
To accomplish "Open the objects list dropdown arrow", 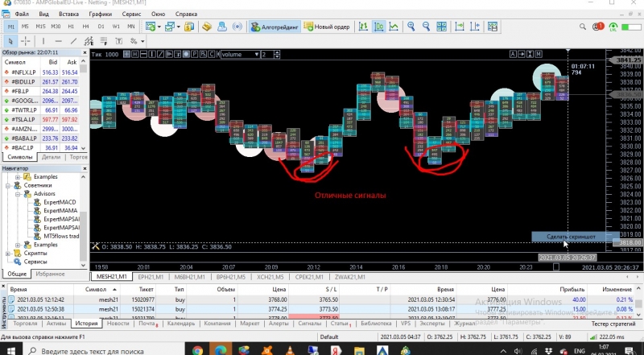I will click(x=142, y=41).
